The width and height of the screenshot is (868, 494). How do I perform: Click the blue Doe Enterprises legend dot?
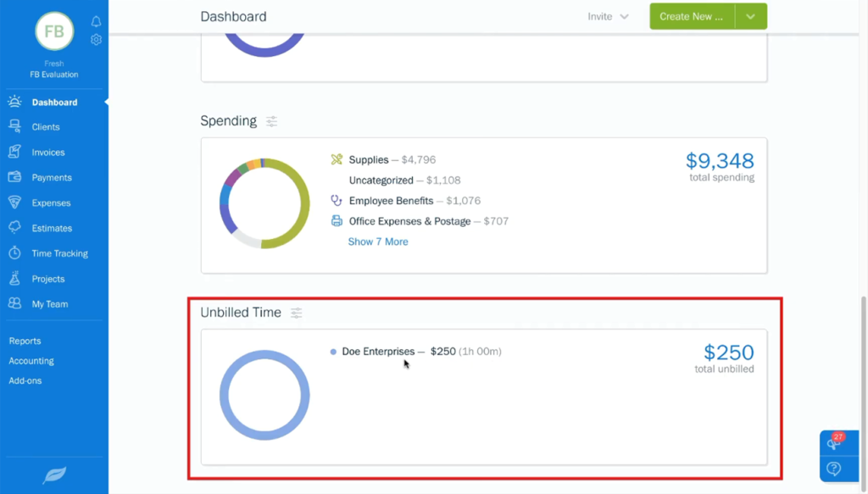pyautogui.click(x=331, y=351)
